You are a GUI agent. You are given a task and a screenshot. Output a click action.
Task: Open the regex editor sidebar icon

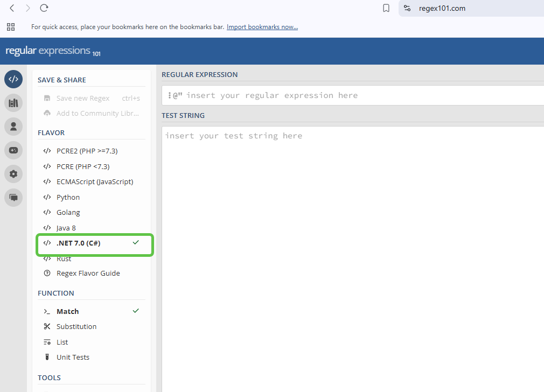pos(13,79)
